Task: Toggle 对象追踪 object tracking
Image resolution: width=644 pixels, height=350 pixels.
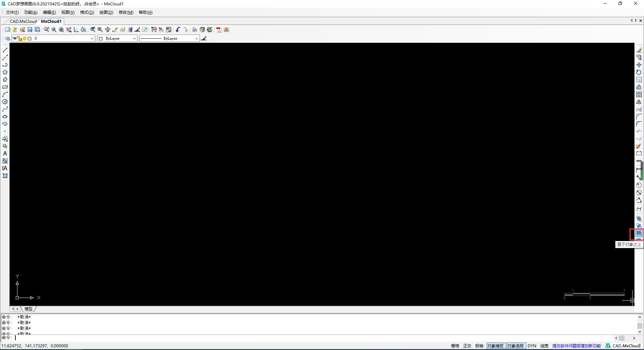Action: pos(516,346)
